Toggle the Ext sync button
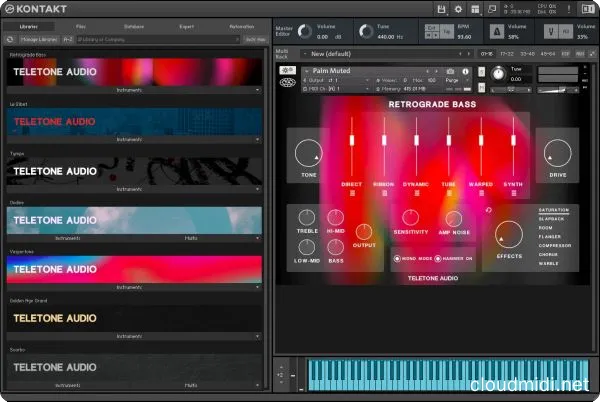 [432, 28]
